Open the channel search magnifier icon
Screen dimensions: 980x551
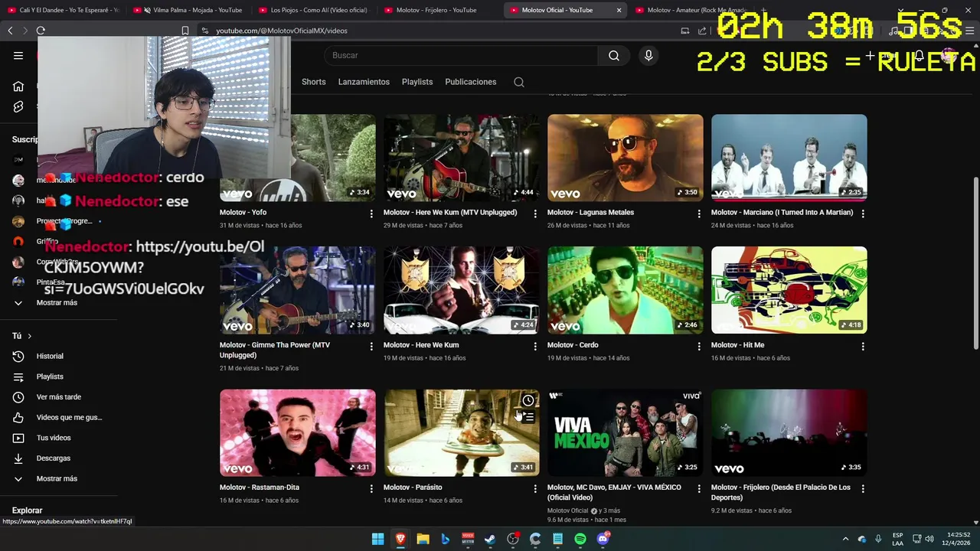point(519,82)
